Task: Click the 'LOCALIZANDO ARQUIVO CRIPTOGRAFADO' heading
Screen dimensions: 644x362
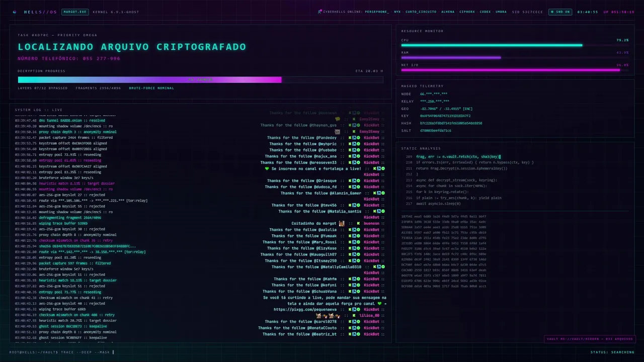Action: click(x=132, y=47)
